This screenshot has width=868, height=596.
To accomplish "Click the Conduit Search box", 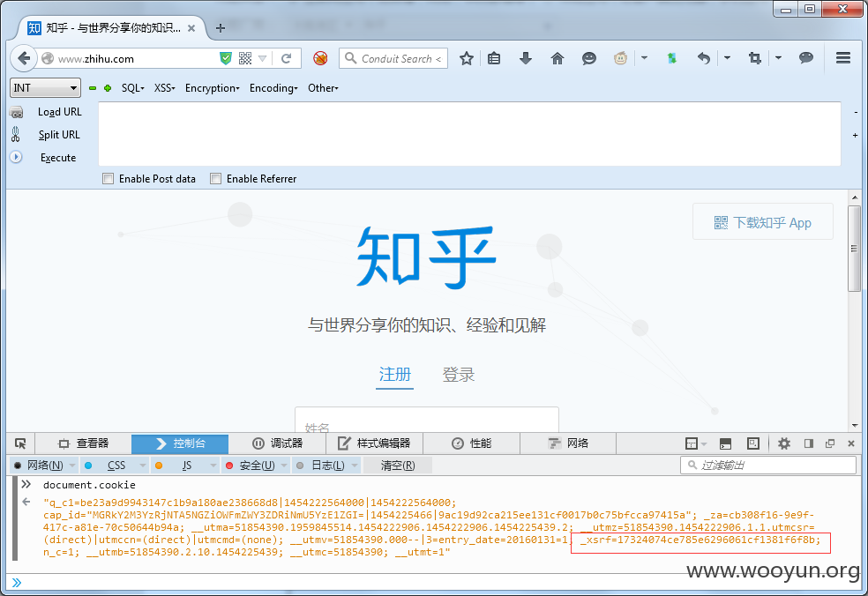I will (x=393, y=58).
